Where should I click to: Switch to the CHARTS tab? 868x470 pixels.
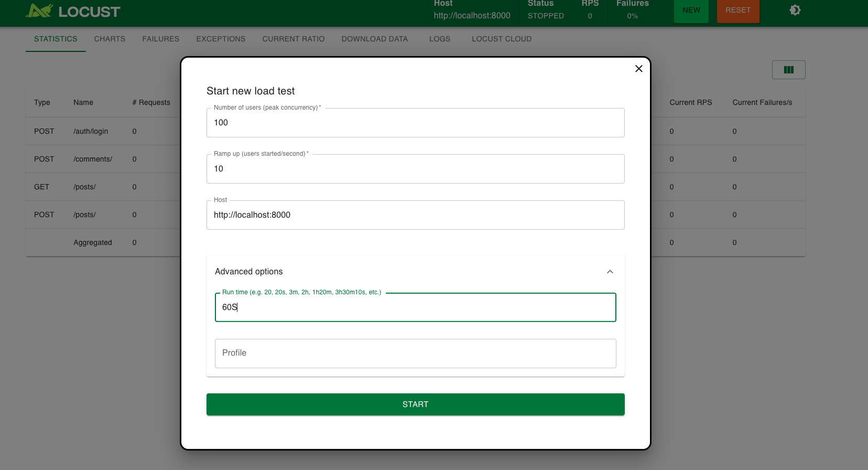pos(110,39)
